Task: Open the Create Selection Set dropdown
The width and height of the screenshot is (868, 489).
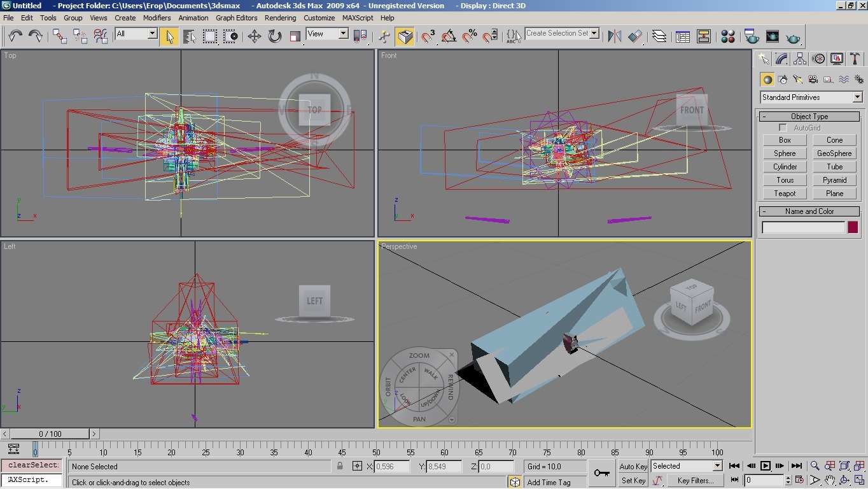Action: tap(594, 33)
